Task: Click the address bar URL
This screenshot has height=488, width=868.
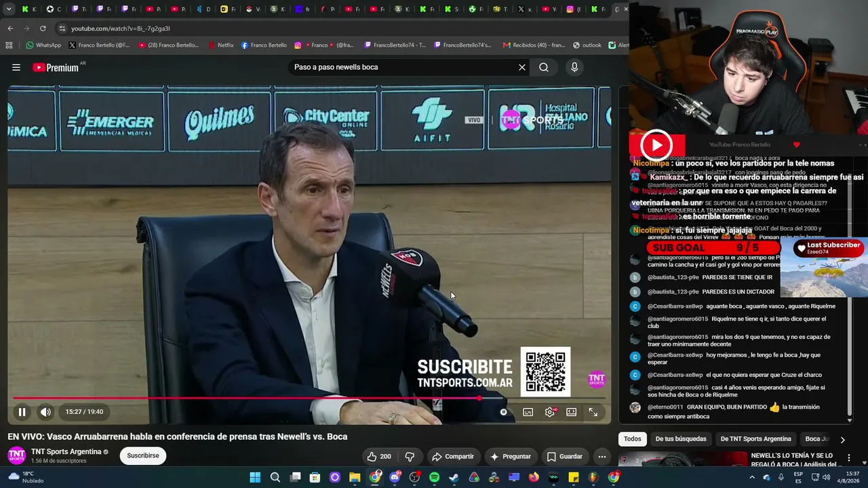Action: click(121, 28)
